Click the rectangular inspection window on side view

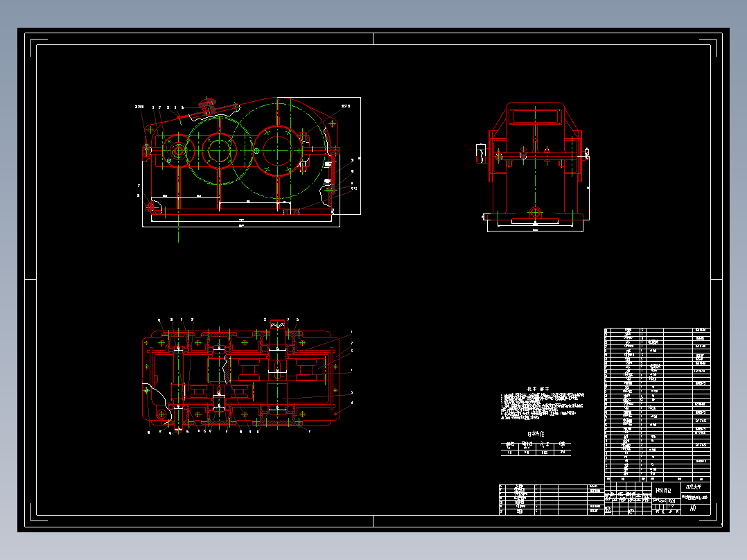coord(535,116)
